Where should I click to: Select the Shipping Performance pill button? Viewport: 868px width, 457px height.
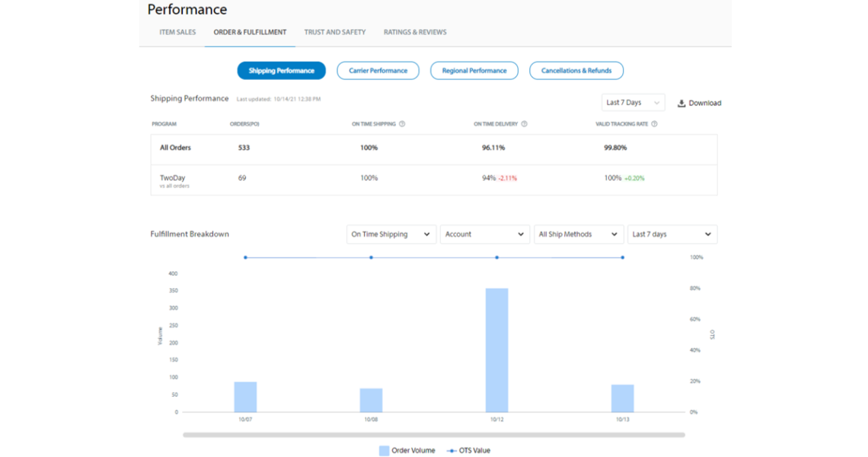[x=282, y=70]
